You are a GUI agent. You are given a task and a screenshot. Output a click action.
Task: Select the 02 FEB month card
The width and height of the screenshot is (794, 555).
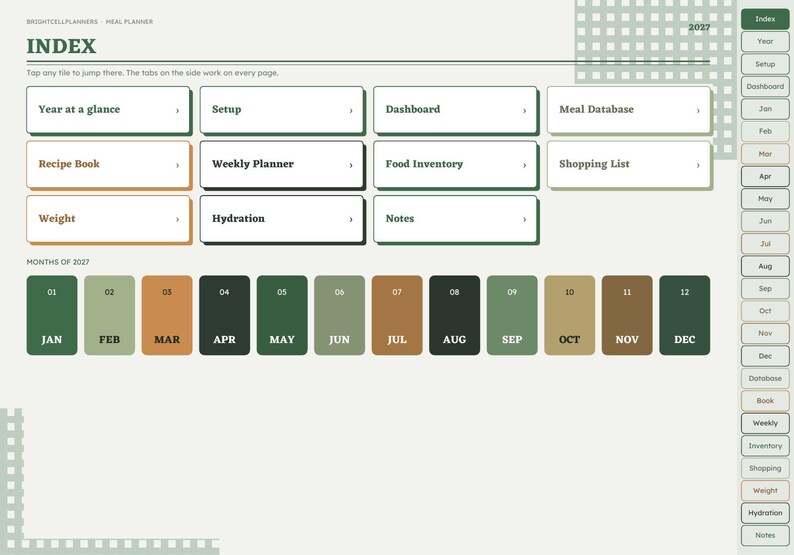click(109, 315)
